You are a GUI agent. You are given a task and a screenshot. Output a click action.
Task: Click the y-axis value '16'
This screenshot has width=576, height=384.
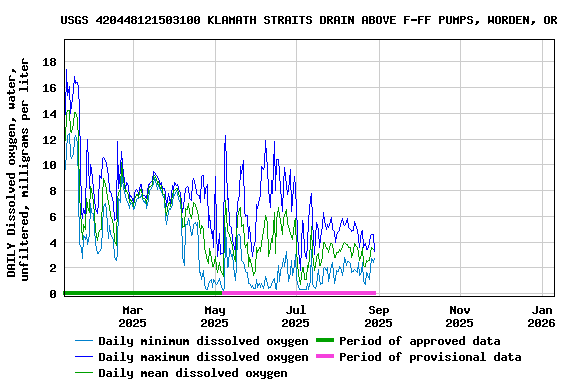pyautogui.click(x=49, y=88)
